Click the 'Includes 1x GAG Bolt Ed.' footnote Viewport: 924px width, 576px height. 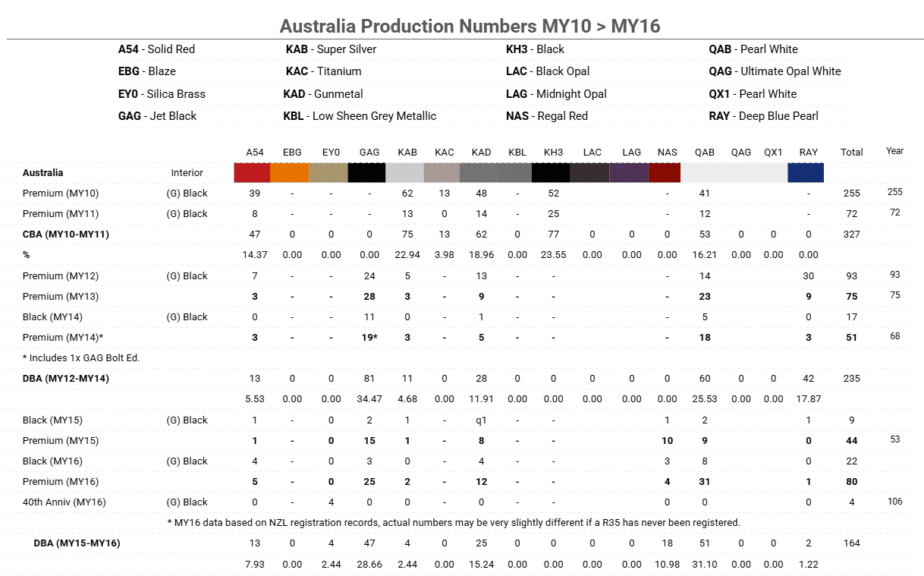coord(81,358)
